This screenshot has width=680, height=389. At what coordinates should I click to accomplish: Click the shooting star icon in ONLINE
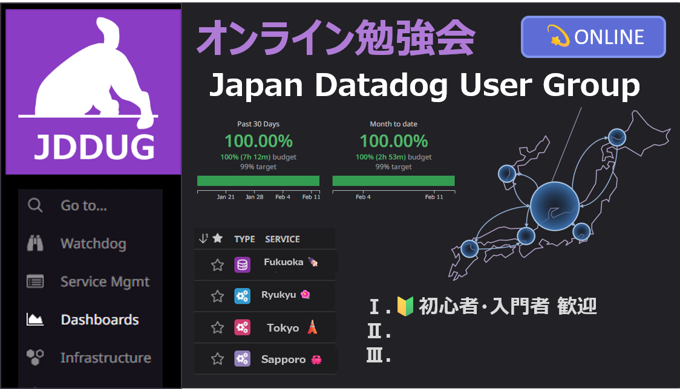click(x=558, y=36)
